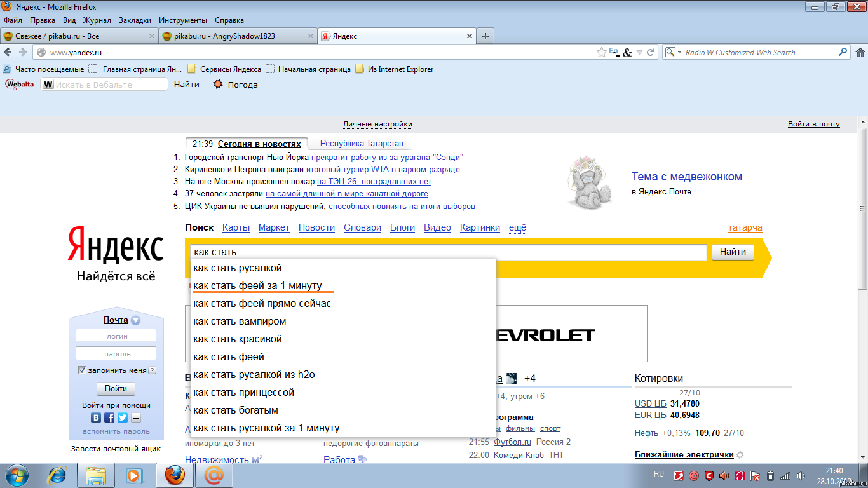Sign in with Twitter icon
Image resolution: width=868 pixels, height=488 pixels.
(123, 417)
